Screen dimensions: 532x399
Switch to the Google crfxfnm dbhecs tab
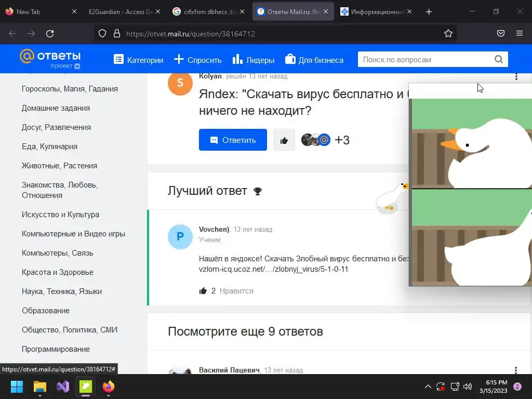coord(207,11)
